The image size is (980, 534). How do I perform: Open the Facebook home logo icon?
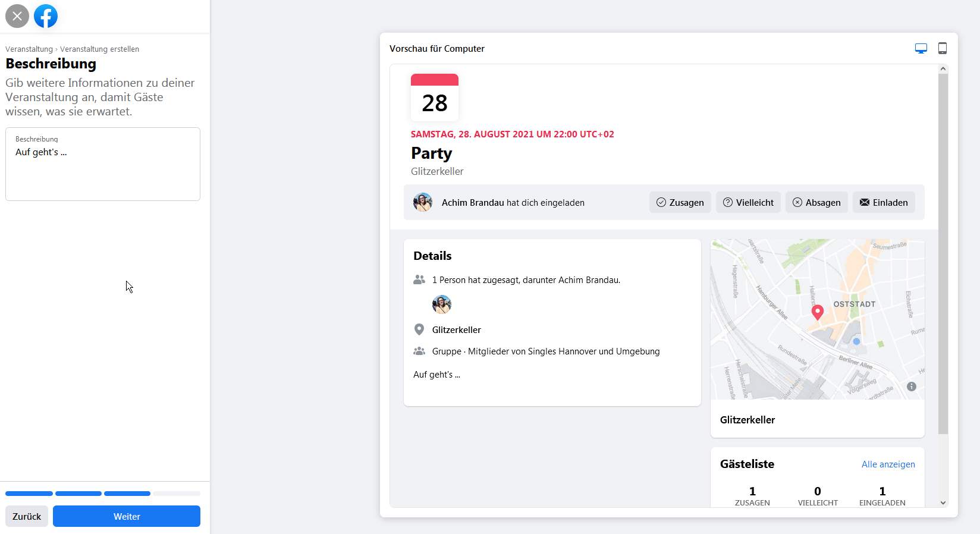46,16
